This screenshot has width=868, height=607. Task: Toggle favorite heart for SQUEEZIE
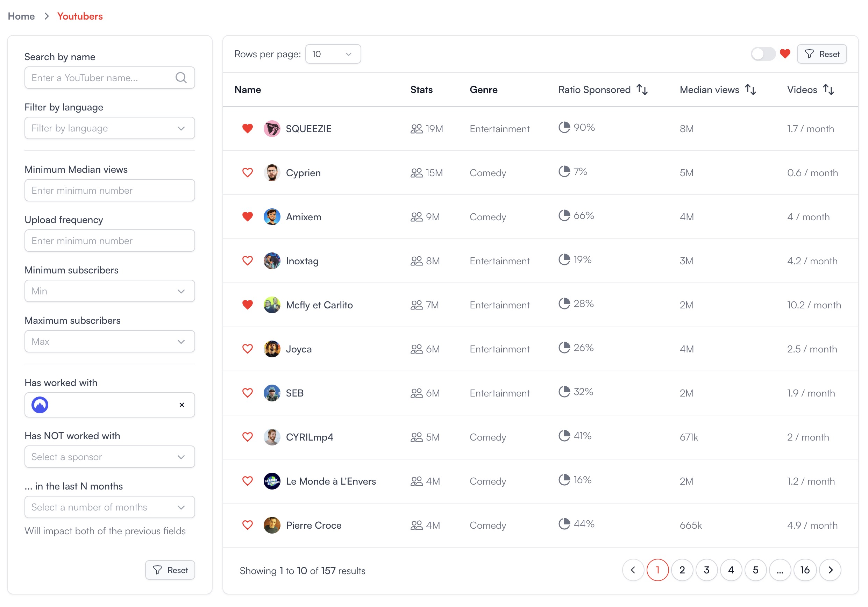pos(247,129)
